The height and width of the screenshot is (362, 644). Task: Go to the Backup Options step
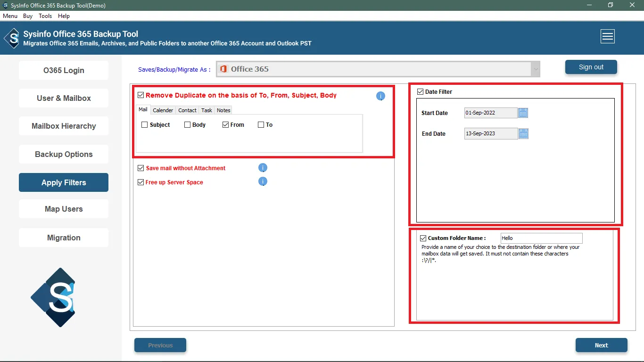coord(64,154)
